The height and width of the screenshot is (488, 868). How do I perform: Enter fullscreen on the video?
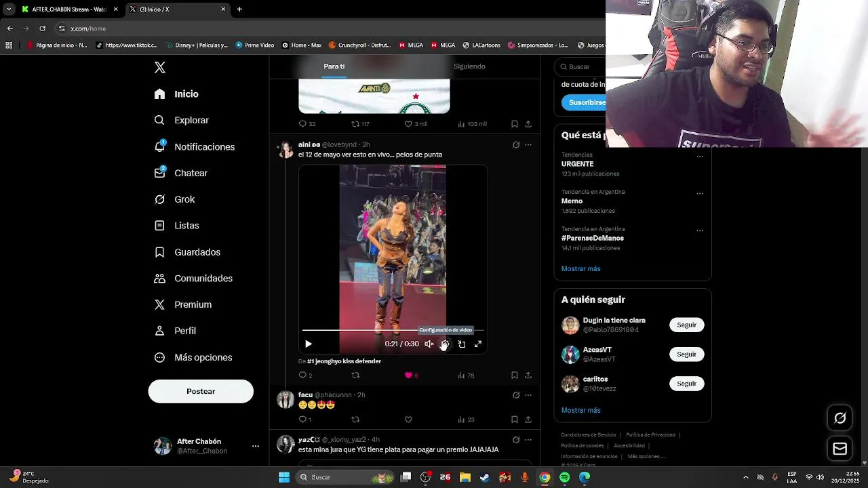(x=478, y=344)
